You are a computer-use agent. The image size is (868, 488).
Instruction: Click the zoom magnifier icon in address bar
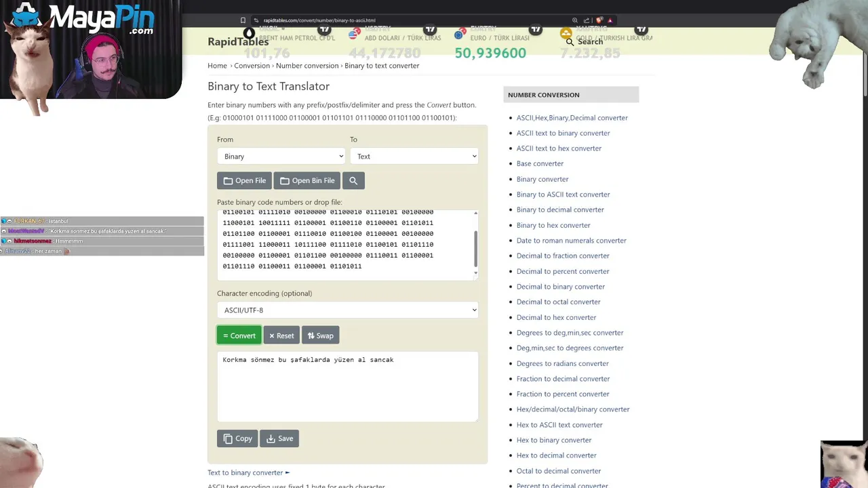(x=575, y=20)
